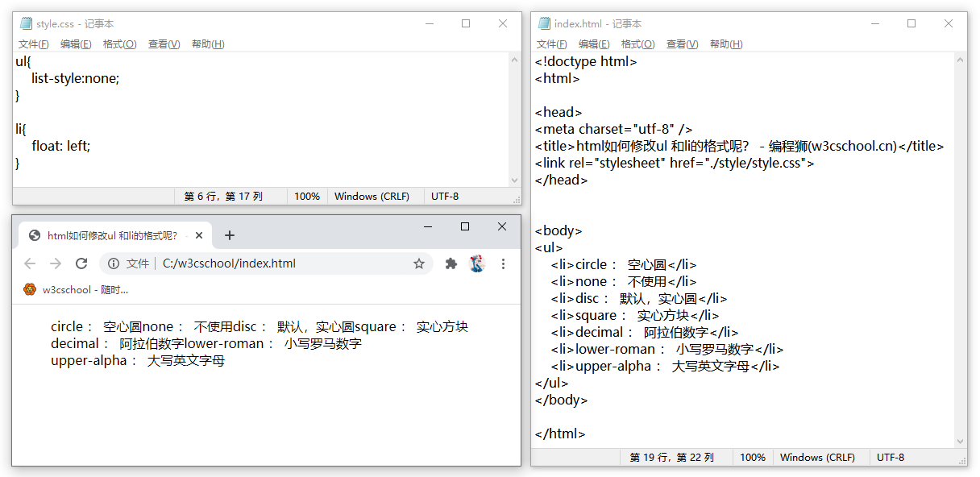The width and height of the screenshot is (980, 477).
Task: Open new tab with plus button
Action: pos(230,235)
